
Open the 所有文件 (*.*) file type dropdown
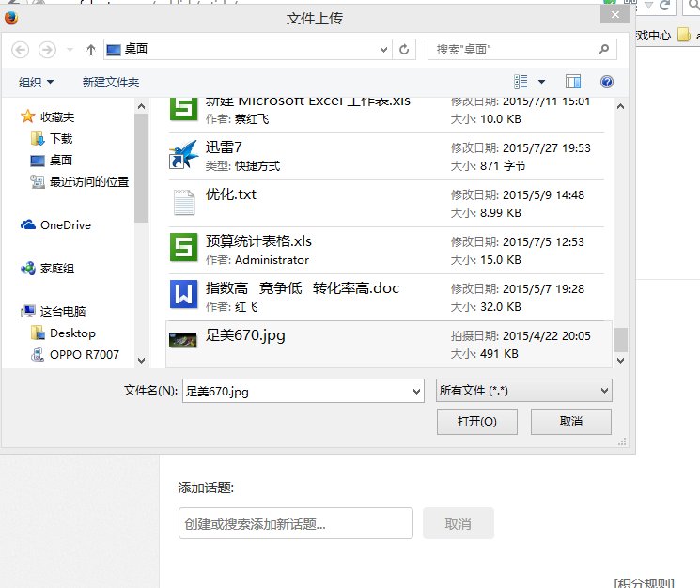pos(524,391)
